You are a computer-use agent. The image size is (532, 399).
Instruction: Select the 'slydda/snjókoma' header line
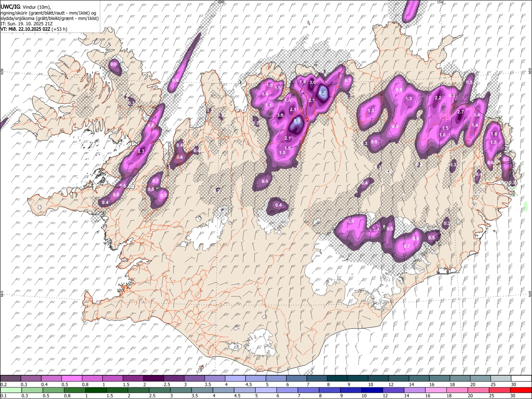pos(49,18)
